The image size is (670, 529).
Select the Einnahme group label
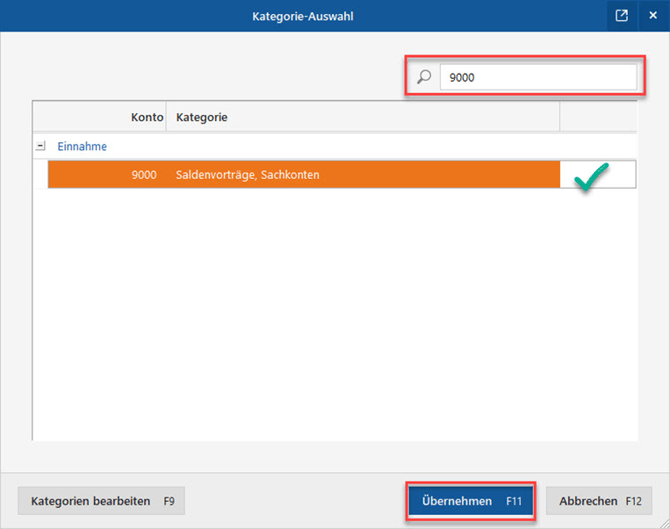point(82,146)
